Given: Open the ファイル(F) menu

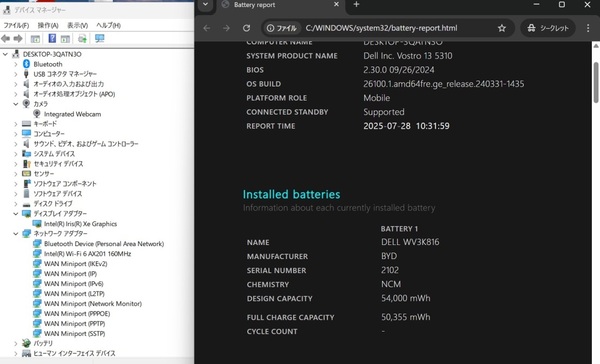Looking at the screenshot, I should click(x=16, y=25).
